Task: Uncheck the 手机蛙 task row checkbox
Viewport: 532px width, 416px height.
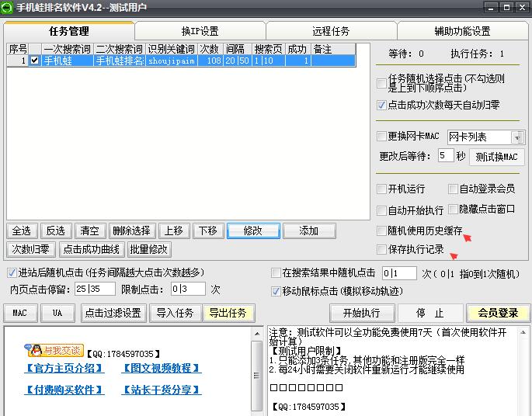Action: [x=34, y=61]
